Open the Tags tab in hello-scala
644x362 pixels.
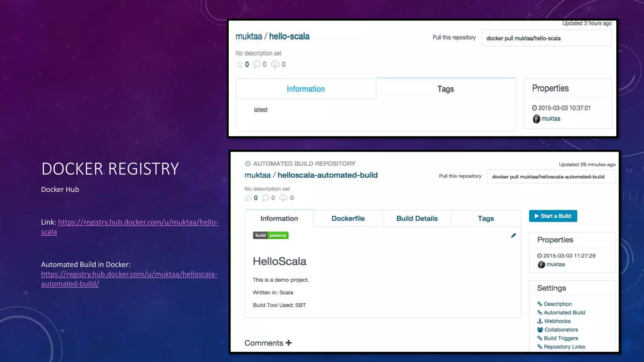[x=446, y=89]
